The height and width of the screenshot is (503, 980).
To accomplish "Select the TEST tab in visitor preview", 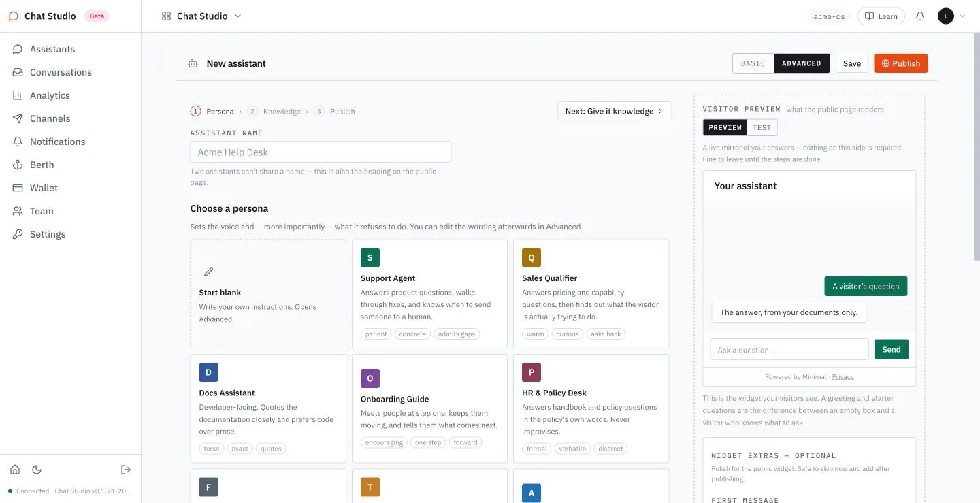I will pos(762,127).
